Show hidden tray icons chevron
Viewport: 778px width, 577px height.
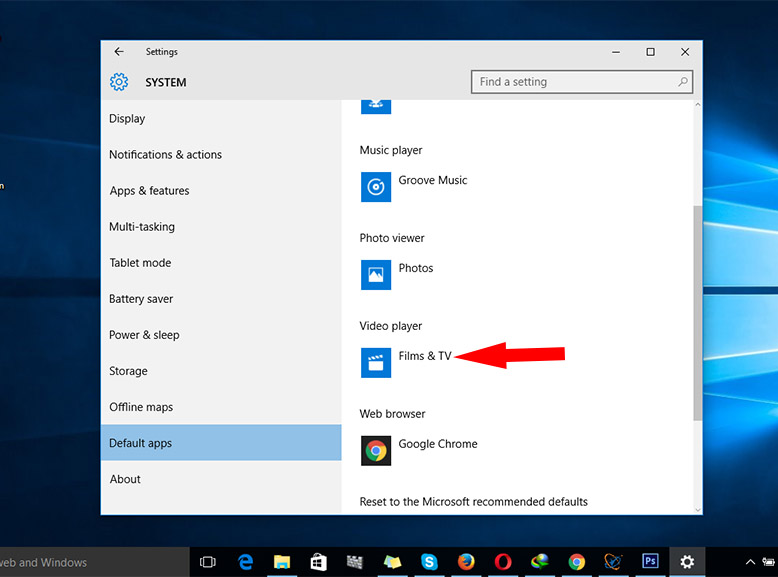point(750,562)
